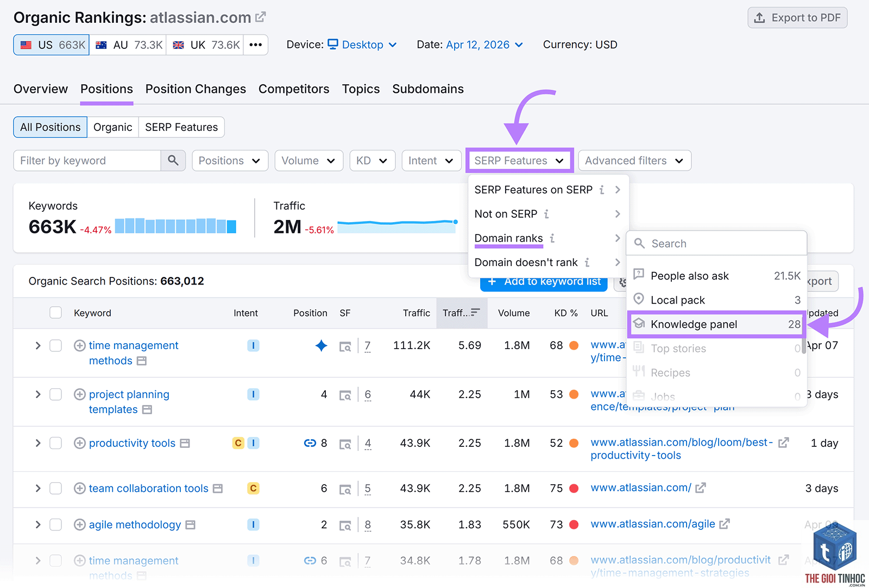Image resolution: width=869 pixels, height=588 pixels.
Task: Click info icon beside Not on SERP
Action: (x=546, y=214)
